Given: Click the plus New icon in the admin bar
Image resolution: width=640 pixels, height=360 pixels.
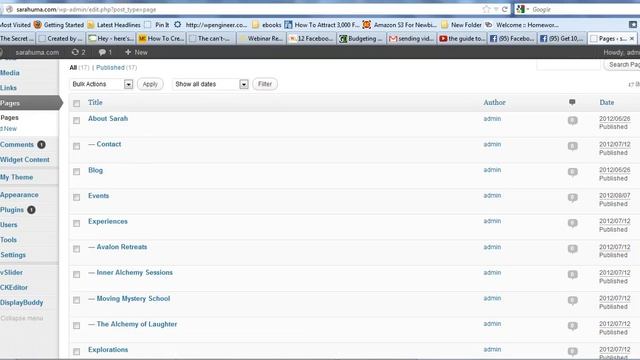Looking at the screenshot, I should 128,52.
